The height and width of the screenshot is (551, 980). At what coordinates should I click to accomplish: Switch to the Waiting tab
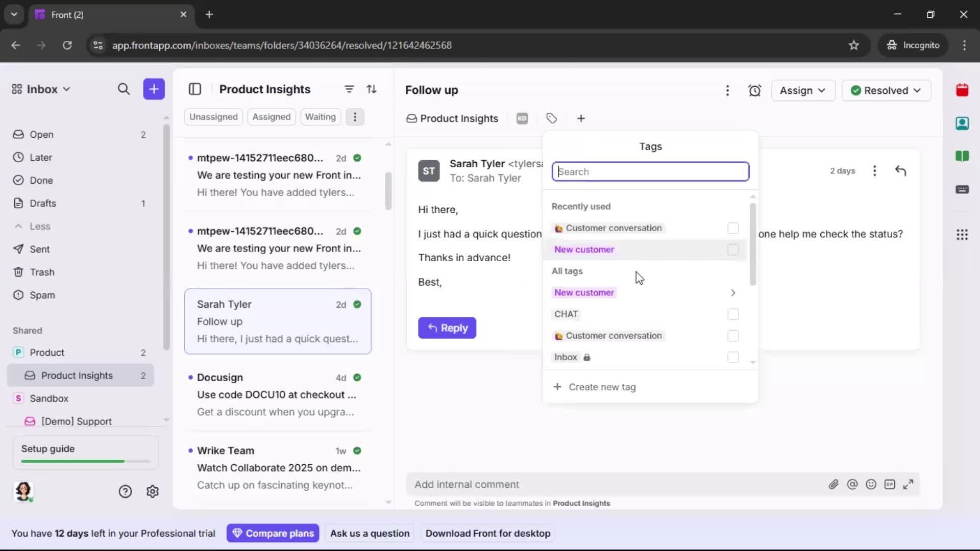321,117
